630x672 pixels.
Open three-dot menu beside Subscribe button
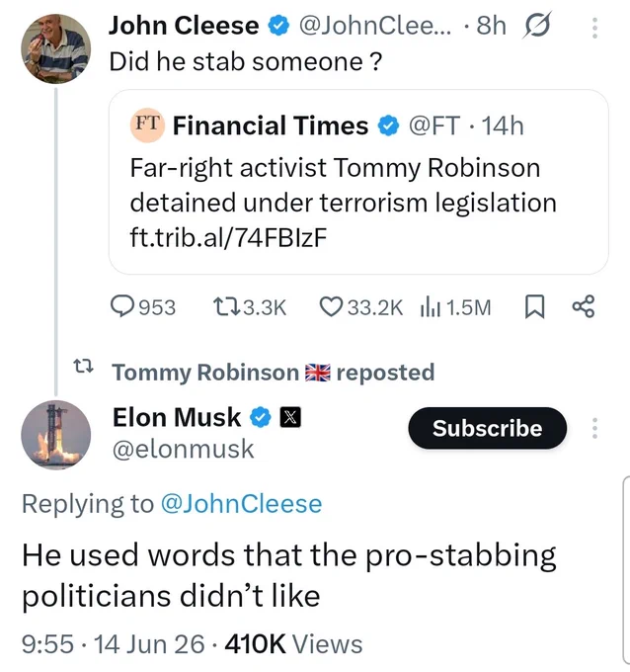tap(594, 428)
